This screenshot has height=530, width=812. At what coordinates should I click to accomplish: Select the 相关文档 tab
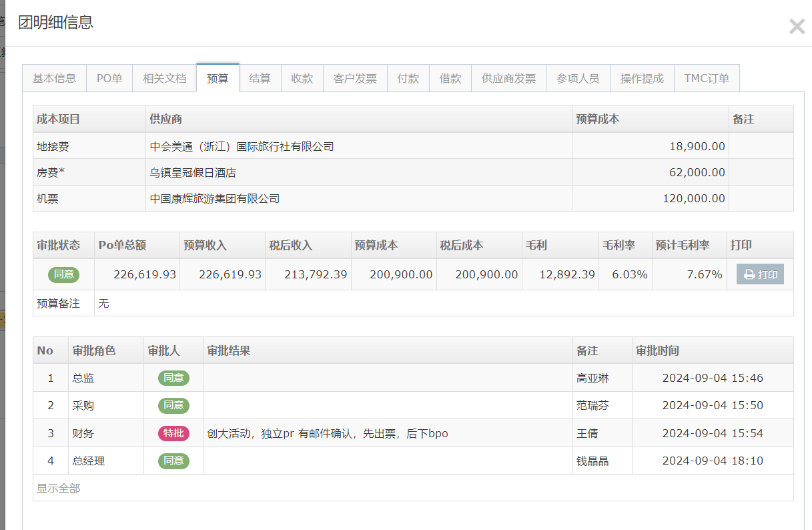point(164,78)
